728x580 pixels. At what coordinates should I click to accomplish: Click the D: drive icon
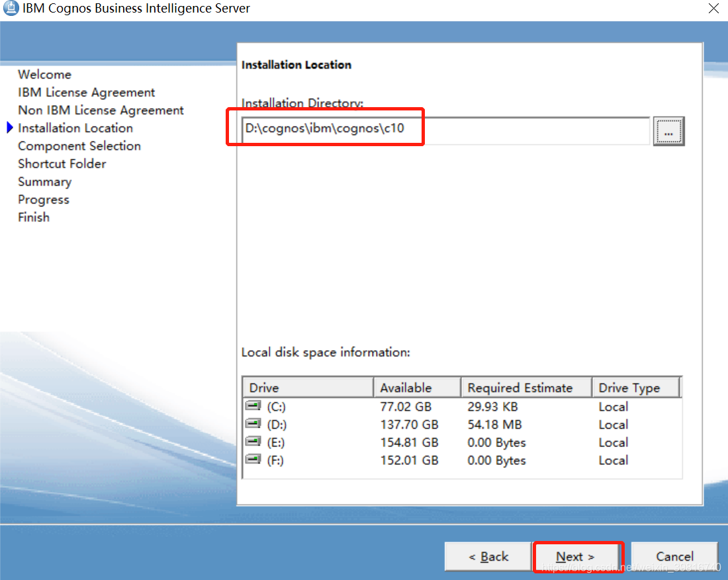[253, 424]
